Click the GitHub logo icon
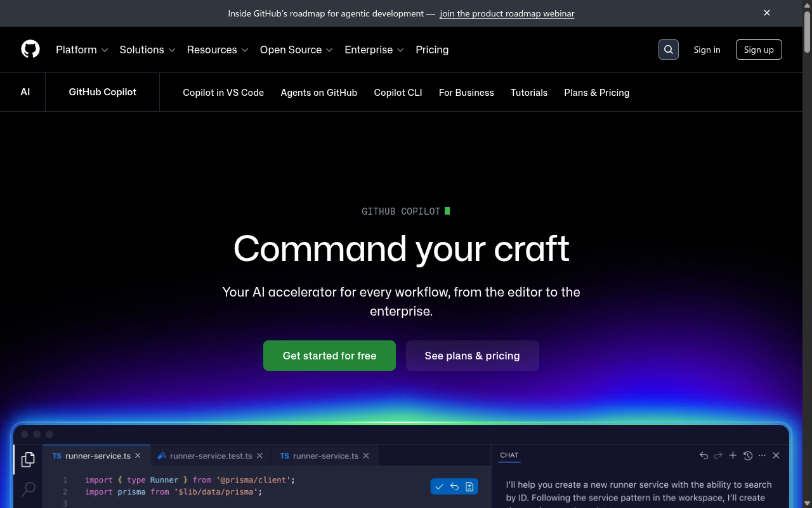The image size is (812, 508). coord(30,49)
